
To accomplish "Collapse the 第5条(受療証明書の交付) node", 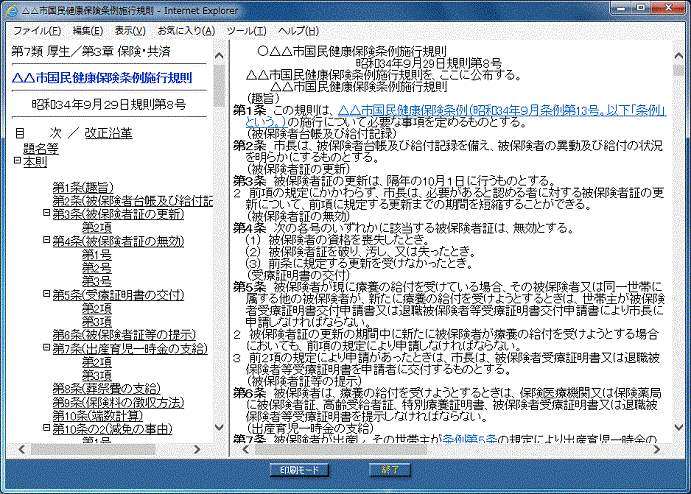I will tap(46, 295).
